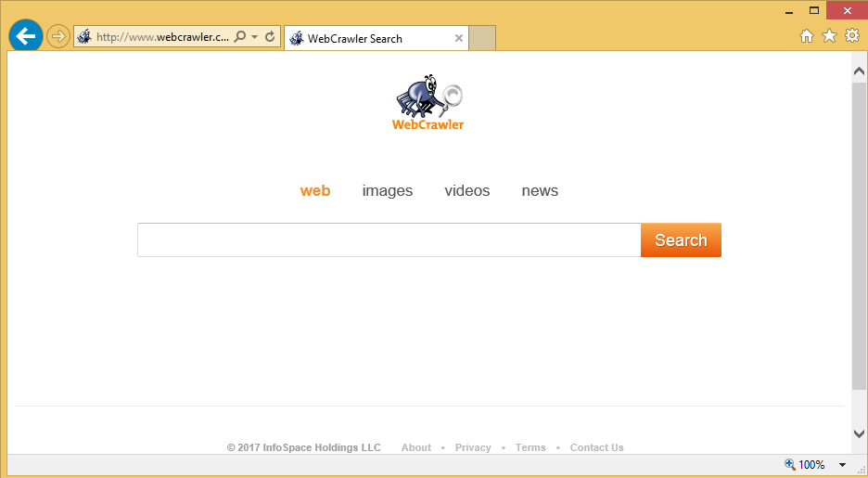Click the Forward arrow button
868x478 pixels.
pyautogui.click(x=58, y=36)
